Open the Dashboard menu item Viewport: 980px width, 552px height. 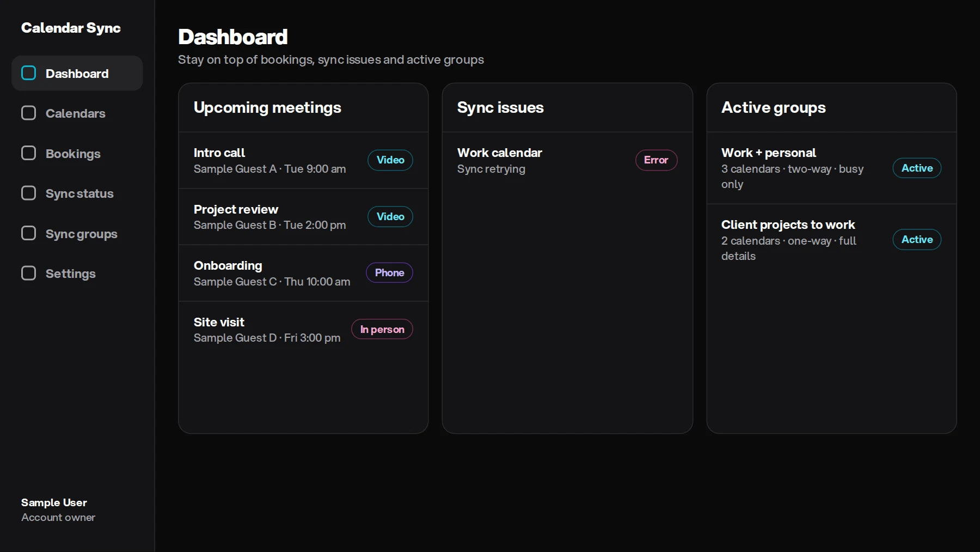[77, 73]
